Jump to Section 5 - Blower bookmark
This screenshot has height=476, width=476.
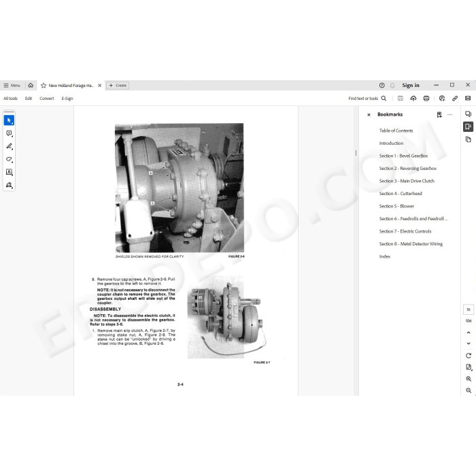pyautogui.click(x=396, y=207)
